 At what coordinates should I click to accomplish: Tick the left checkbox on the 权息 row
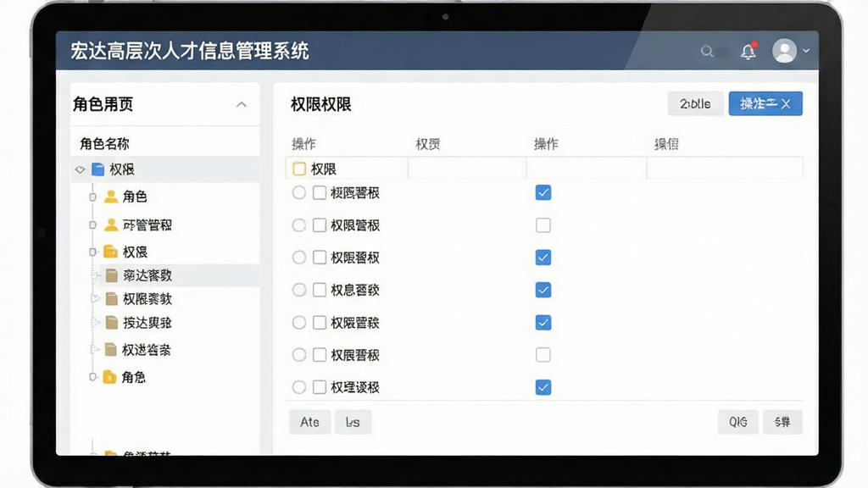(x=320, y=290)
